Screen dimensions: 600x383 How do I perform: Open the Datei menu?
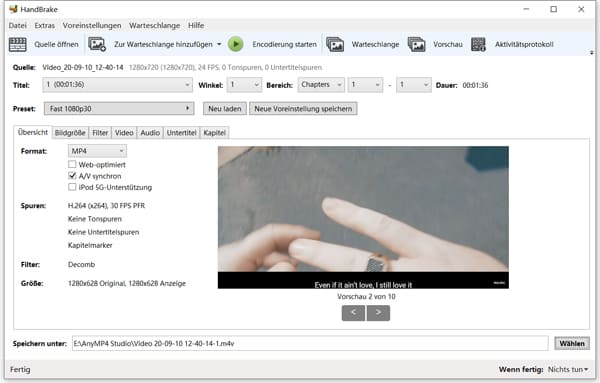tap(18, 26)
